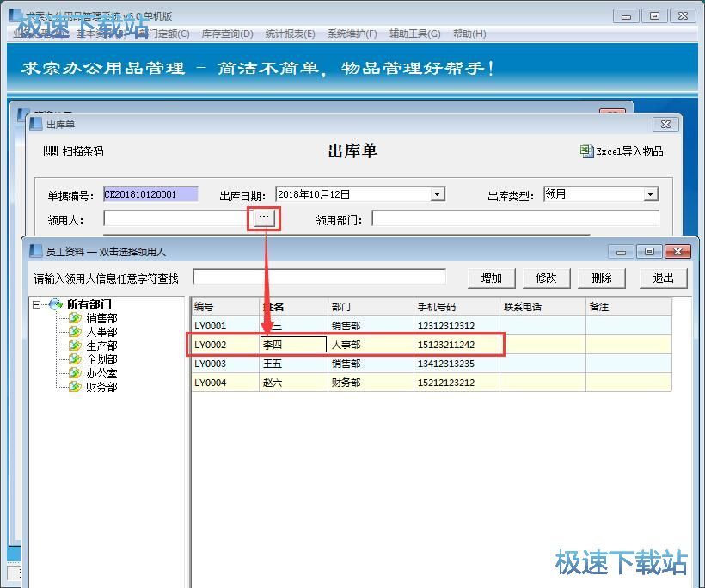
Task: Select 所有部门 root tree node
Action: pyautogui.click(x=89, y=304)
